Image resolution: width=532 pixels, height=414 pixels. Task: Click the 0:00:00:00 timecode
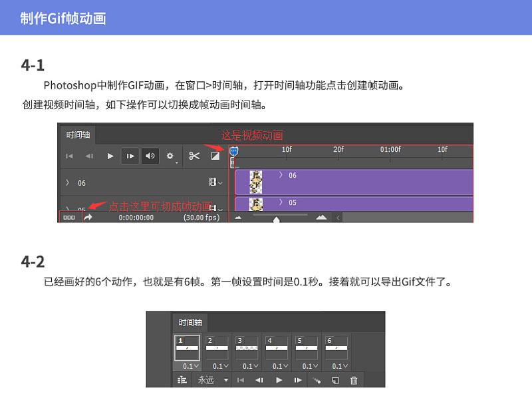(136, 218)
